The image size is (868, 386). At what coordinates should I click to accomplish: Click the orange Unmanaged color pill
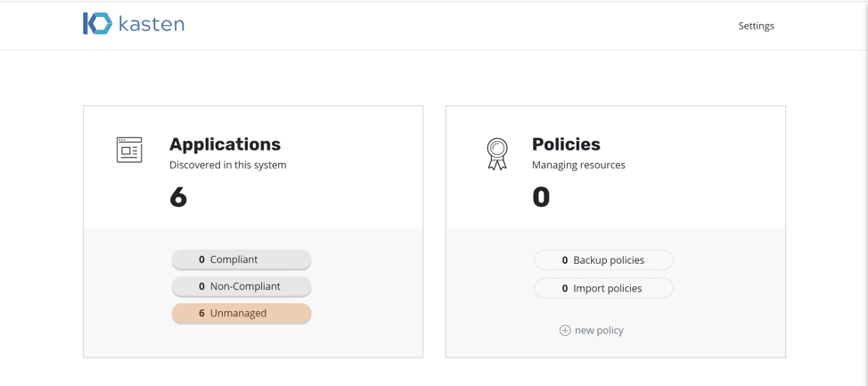[242, 314]
